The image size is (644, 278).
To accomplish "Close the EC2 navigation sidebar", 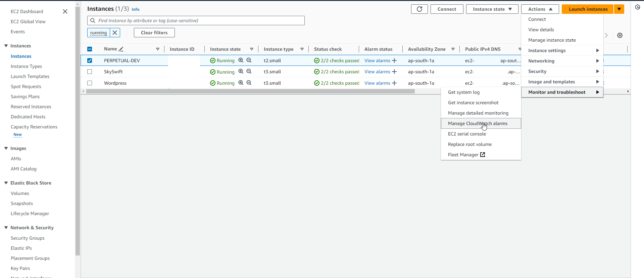I will 65,11.
